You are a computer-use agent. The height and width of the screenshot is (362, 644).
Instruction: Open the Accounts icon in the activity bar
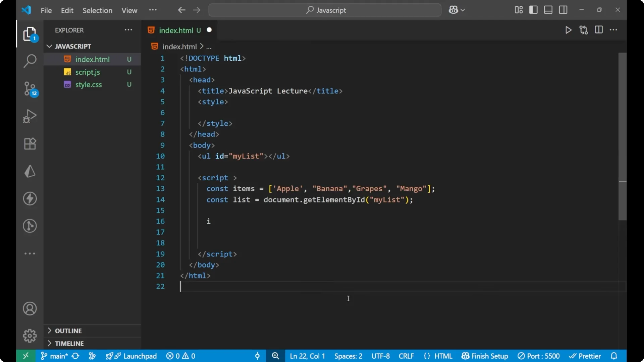[x=30, y=308]
